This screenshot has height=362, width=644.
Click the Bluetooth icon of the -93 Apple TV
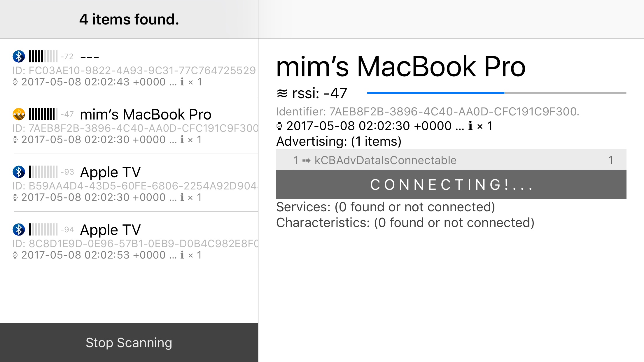(19, 172)
